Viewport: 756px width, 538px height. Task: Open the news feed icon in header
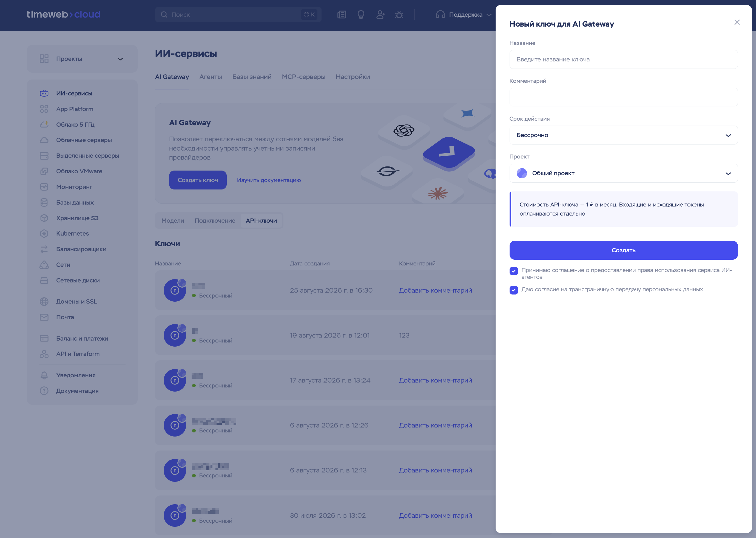click(342, 15)
